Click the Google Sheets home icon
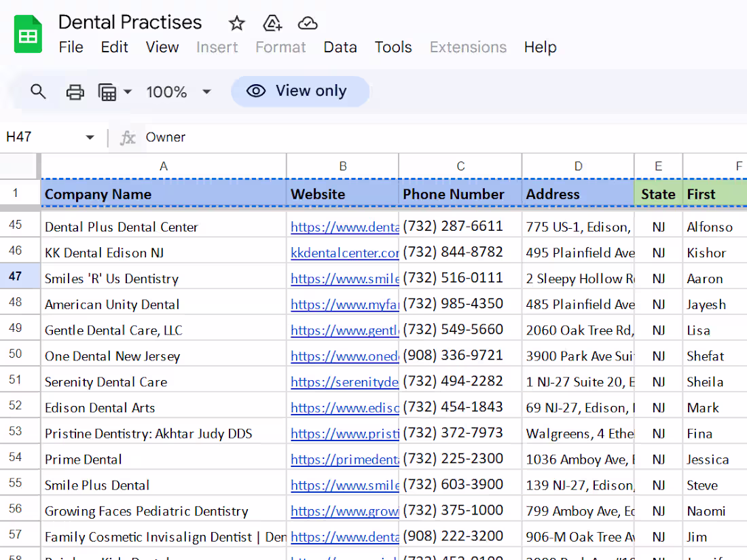This screenshot has height=560, width=747. (27, 33)
